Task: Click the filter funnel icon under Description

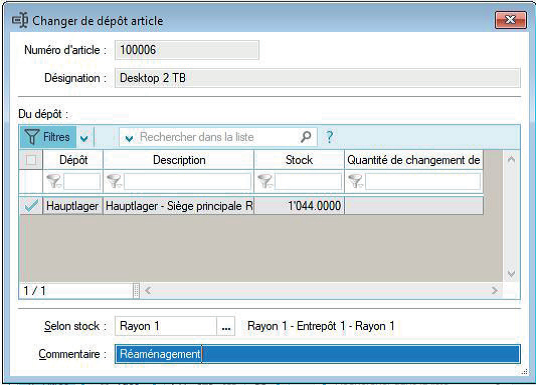Action: pos(114,181)
